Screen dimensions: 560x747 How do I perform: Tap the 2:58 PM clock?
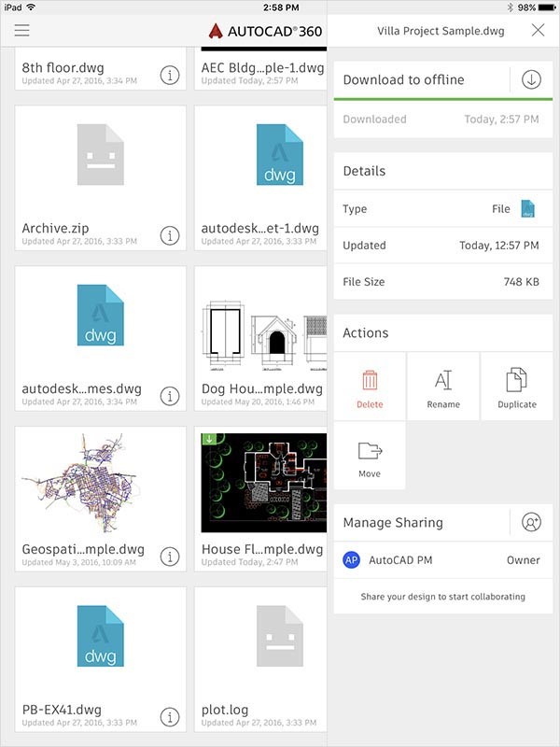tap(281, 7)
